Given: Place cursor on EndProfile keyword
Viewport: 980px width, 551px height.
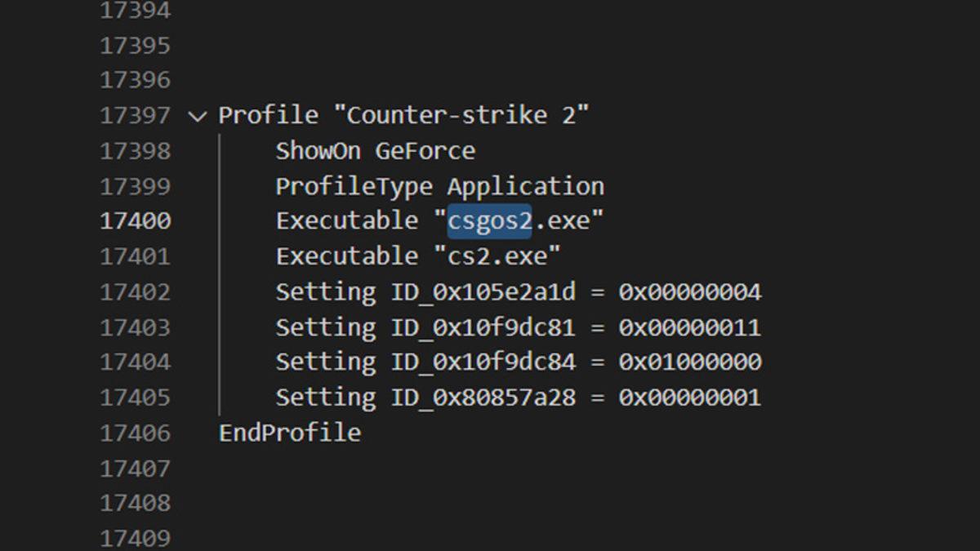Looking at the screenshot, I should (x=290, y=433).
